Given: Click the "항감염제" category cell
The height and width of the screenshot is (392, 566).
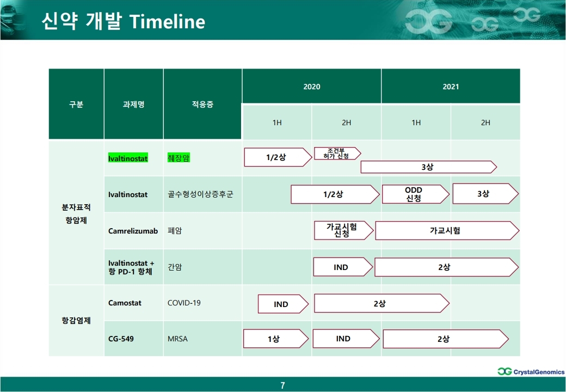Looking at the screenshot, I should click(76, 321).
